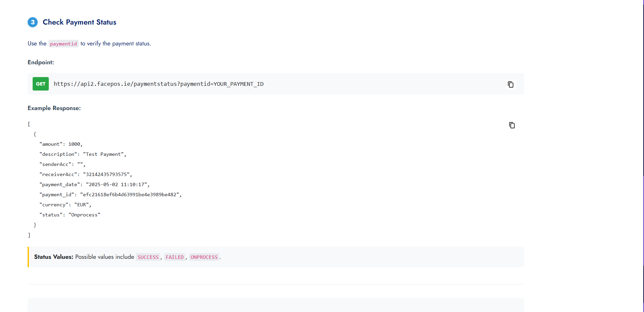Viewport: 644px width, 312px height.
Task: Click the "currency": "EUR" line
Action: [65, 205]
